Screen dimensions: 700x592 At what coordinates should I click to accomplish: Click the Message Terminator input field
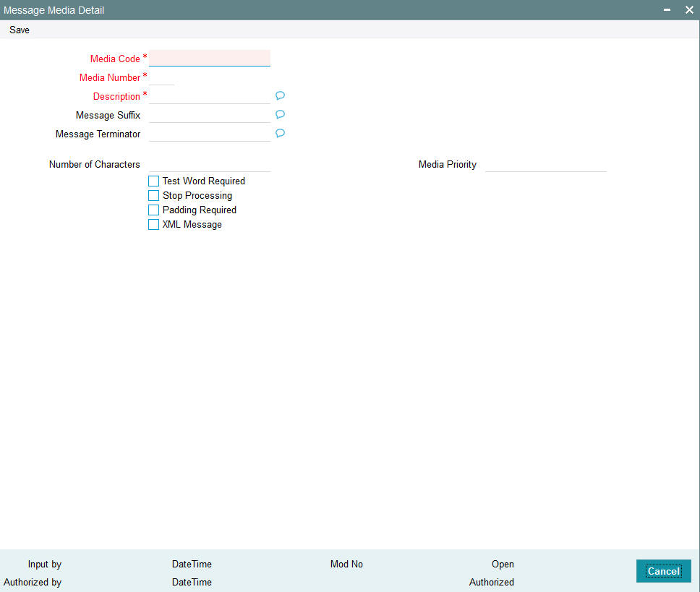[210, 134]
